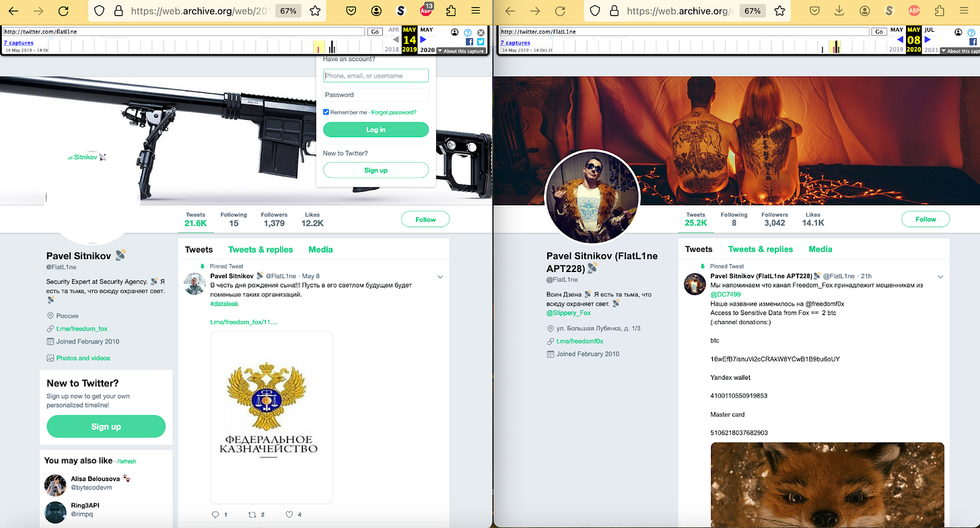Retweet the pinned May 8 tweet
This screenshot has width=980, height=528.
point(252,515)
